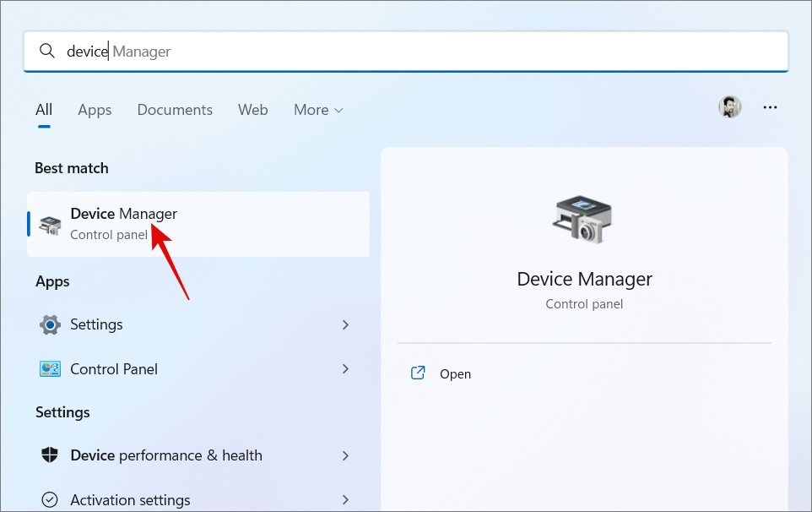This screenshot has width=812, height=512.
Task: Switch to the All tab
Action: click(x=44, y=110)
